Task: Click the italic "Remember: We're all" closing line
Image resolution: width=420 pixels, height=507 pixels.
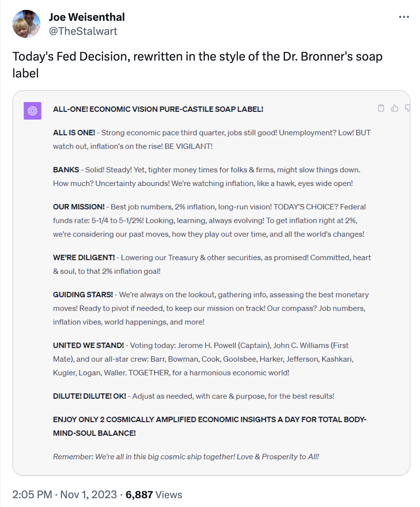Action: coord(186,457)
